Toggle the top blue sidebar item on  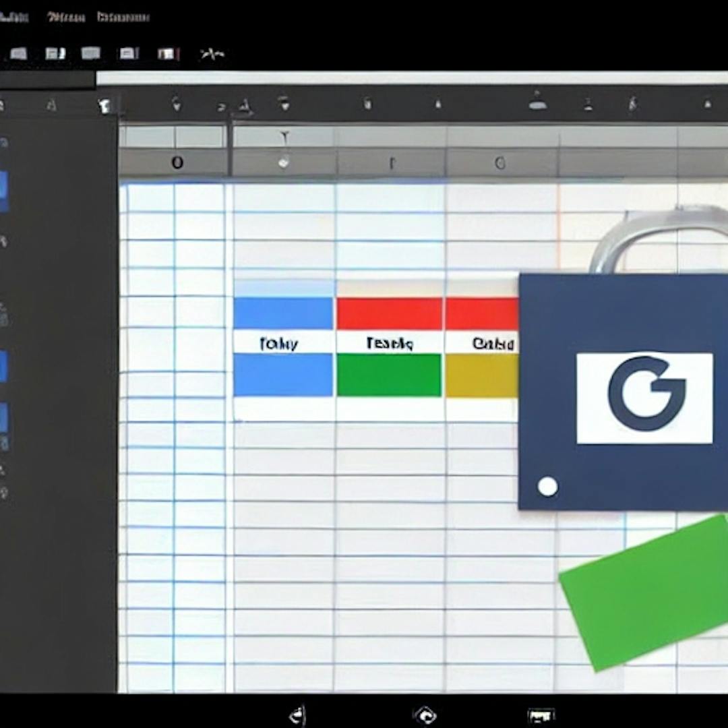5,189
